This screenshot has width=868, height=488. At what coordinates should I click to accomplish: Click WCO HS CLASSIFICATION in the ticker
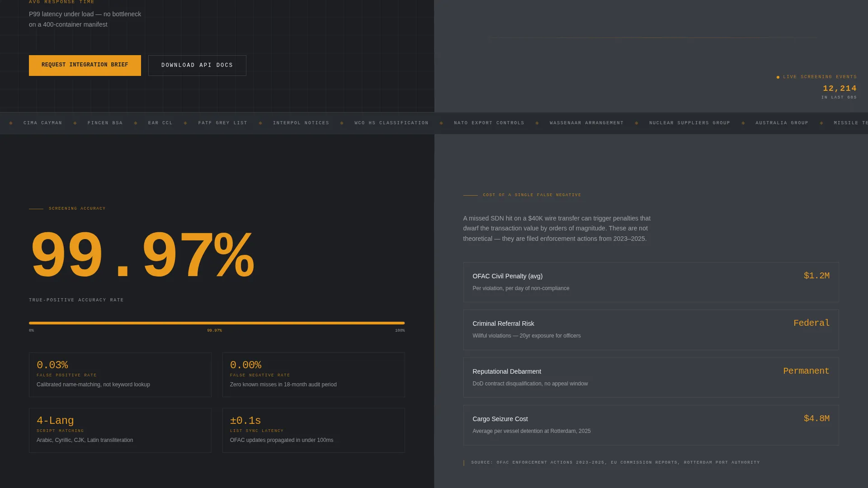(392, 123)
